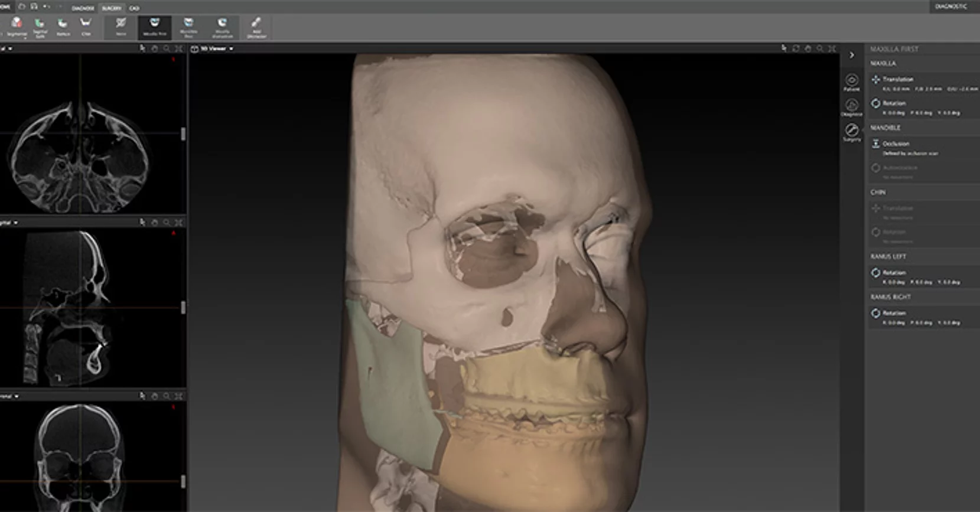Switch to the Surgery tab
Image resolution: width=980 pixels, height=512 pixels.
pos(111,8)
